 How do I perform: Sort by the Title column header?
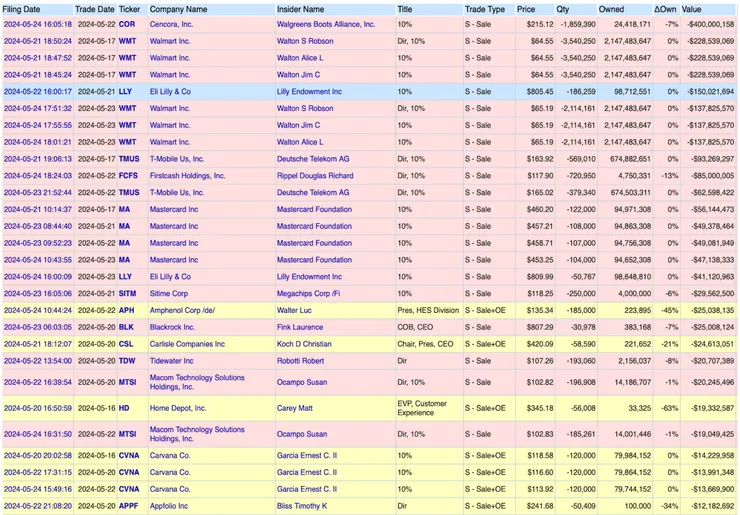404,9
